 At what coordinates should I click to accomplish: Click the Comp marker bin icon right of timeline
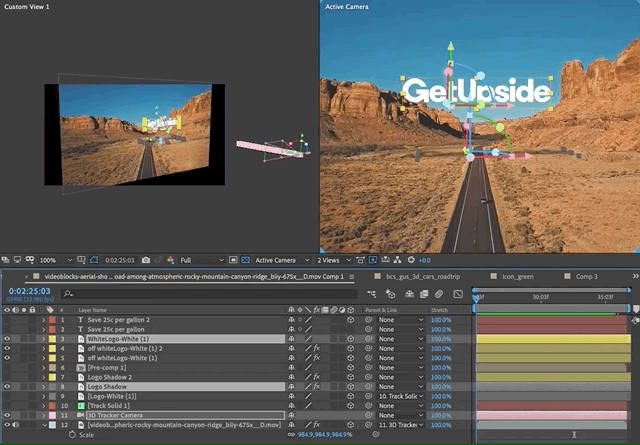636,309
